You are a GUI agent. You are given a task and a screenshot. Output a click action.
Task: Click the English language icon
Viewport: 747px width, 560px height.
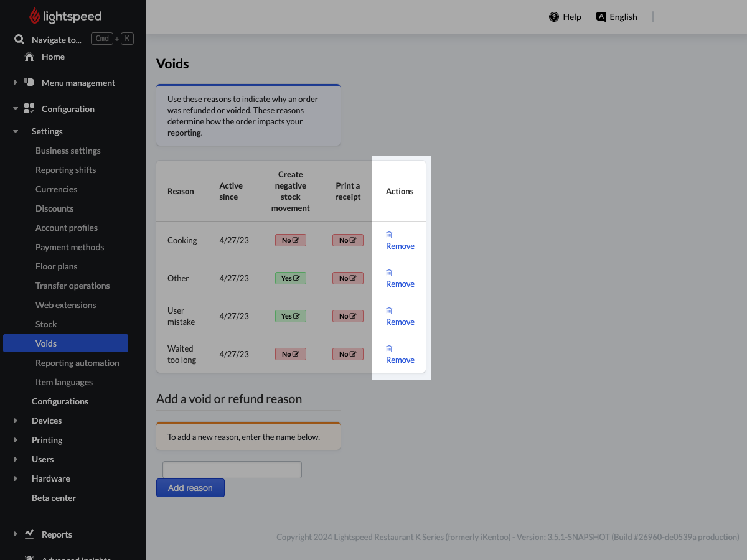[601, 17]
